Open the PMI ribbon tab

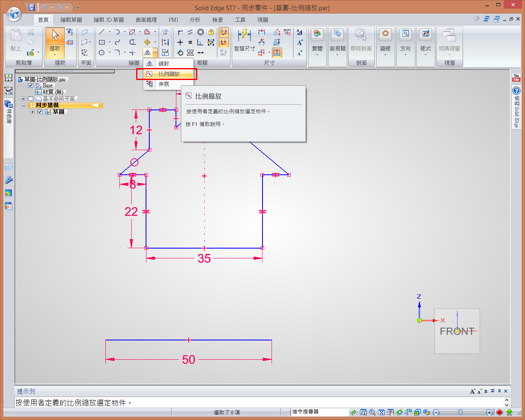173,20
